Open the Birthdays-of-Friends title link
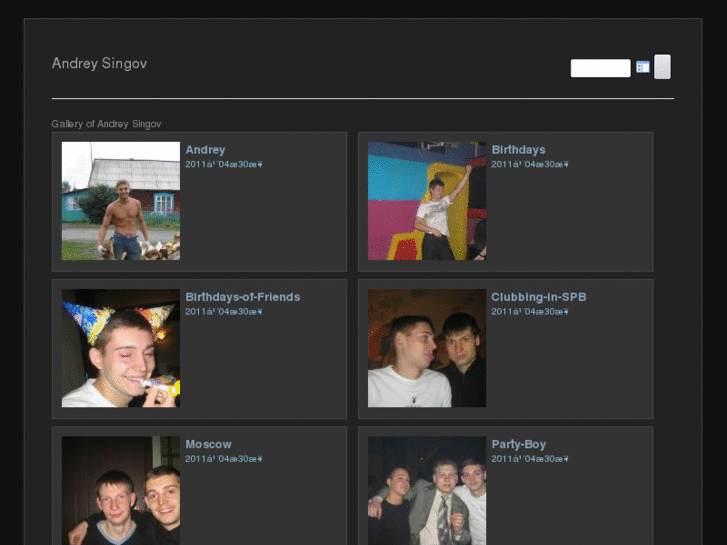727x545 pixels. pos(242,297)
